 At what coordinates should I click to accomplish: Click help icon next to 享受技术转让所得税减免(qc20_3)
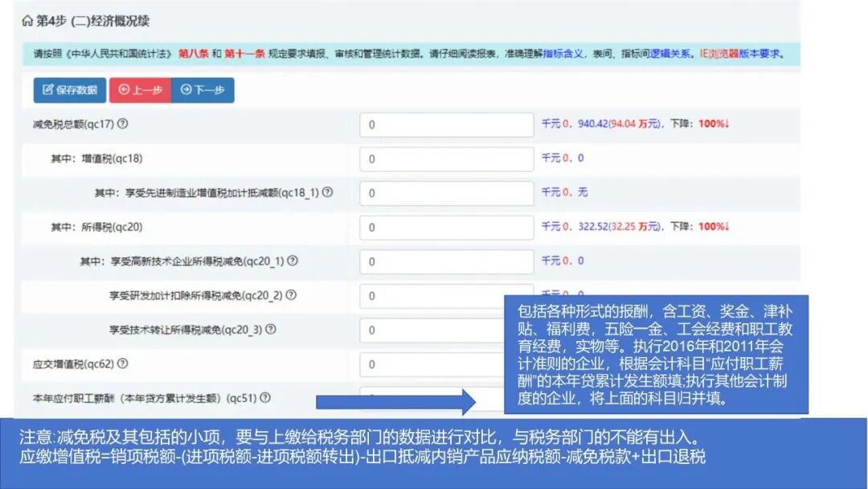270,328
